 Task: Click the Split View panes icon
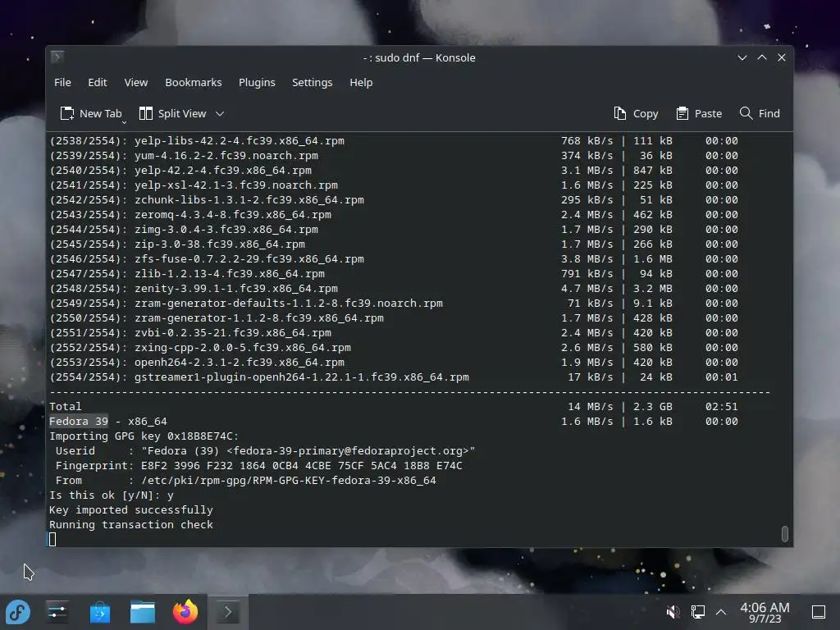pyautogui.click(x=146, y=113)
